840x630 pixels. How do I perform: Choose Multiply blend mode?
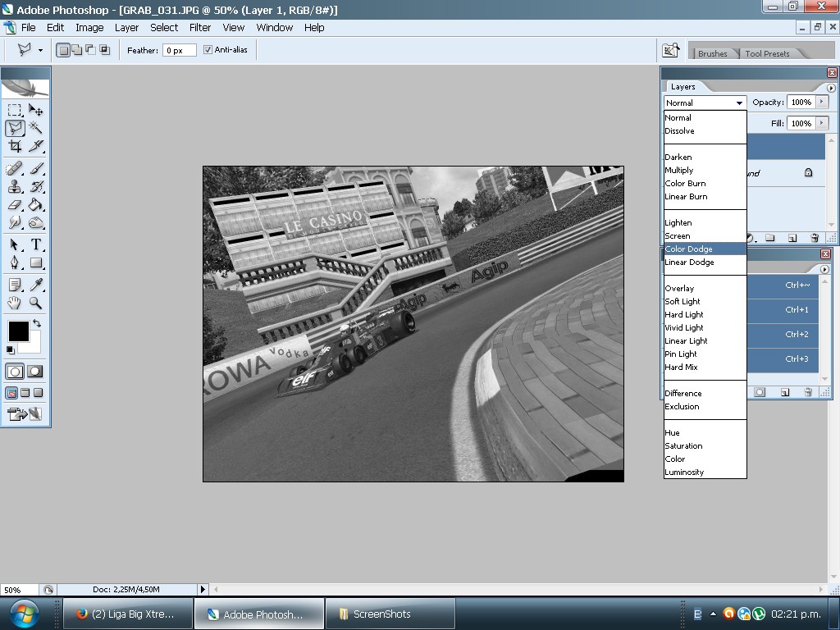tap(705, 170)
